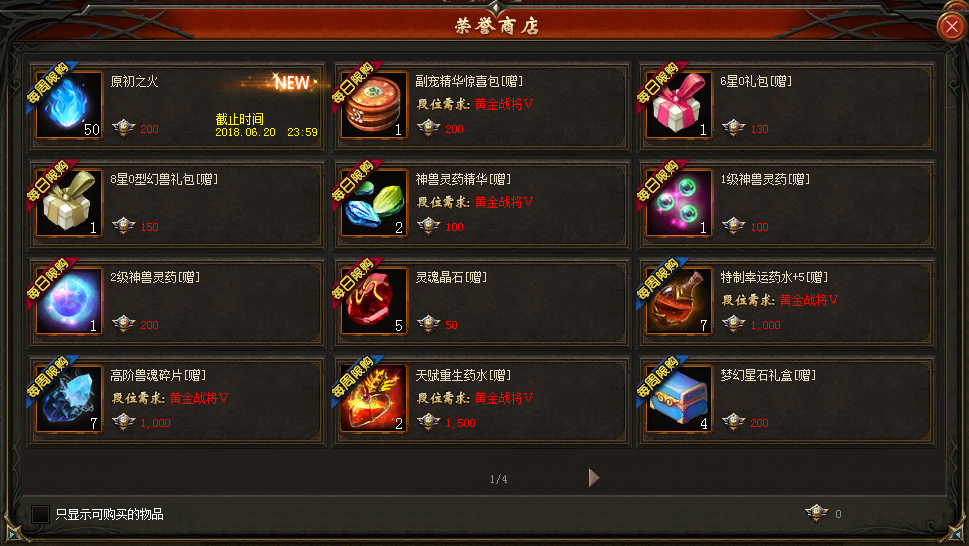Click the 梦幻星石礼盒 item name label
This screenshot has width=969, height=546.
coord(768,375)
